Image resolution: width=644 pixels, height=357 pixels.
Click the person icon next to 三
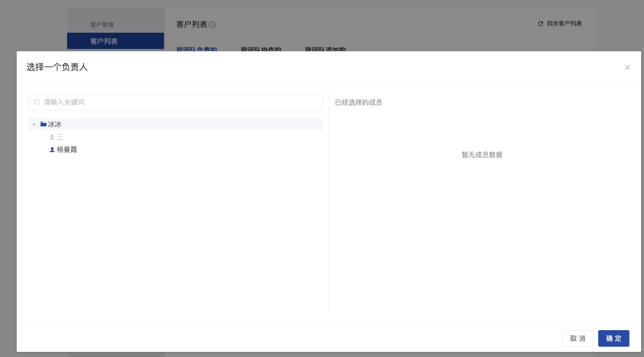pos(52,137)
